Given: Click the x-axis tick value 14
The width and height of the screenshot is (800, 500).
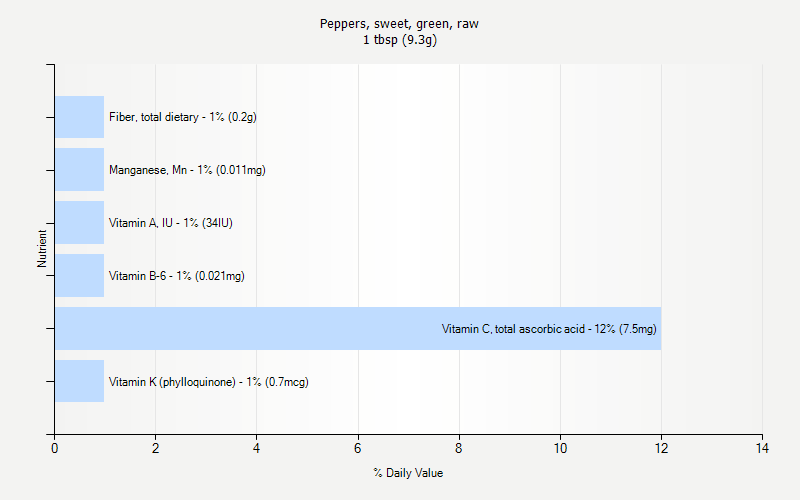Looking at the screenshot, I should (762, 449).
